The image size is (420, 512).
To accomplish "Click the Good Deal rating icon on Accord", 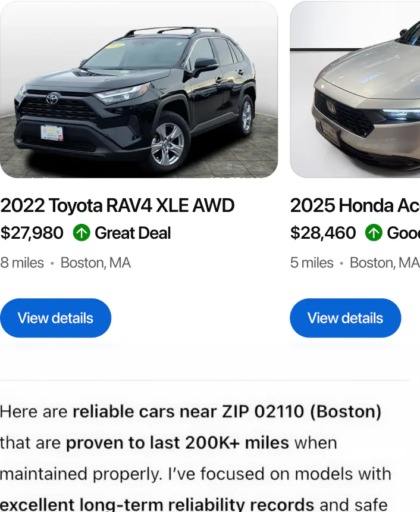I will tap(374, 233).
